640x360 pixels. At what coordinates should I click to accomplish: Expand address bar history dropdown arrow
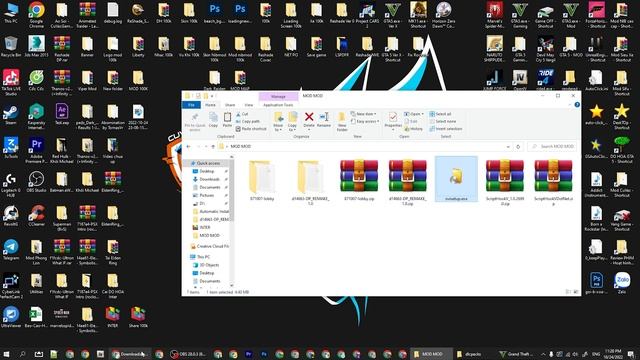(x=508, y=146)
